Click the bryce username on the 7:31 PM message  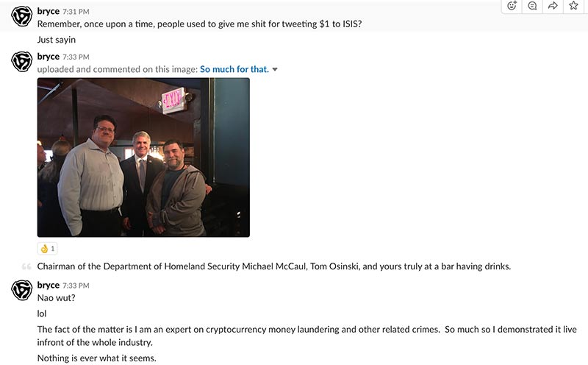[x=49, y=11]
